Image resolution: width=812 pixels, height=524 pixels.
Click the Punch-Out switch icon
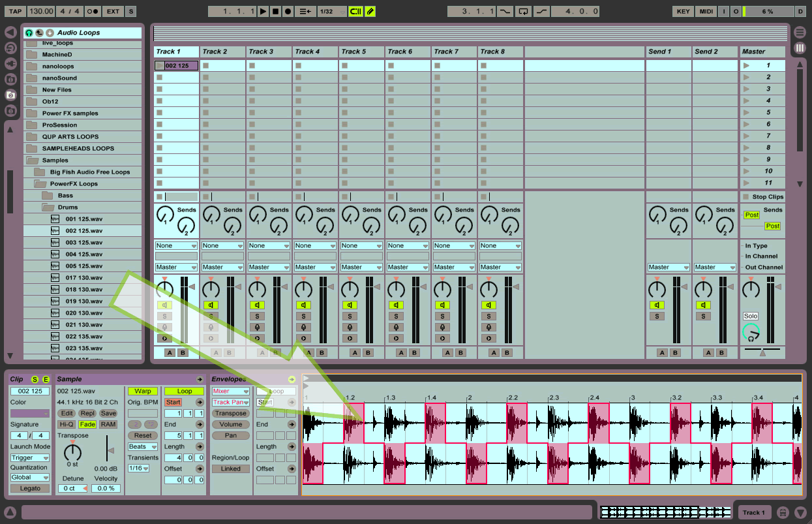pos(541,11)
